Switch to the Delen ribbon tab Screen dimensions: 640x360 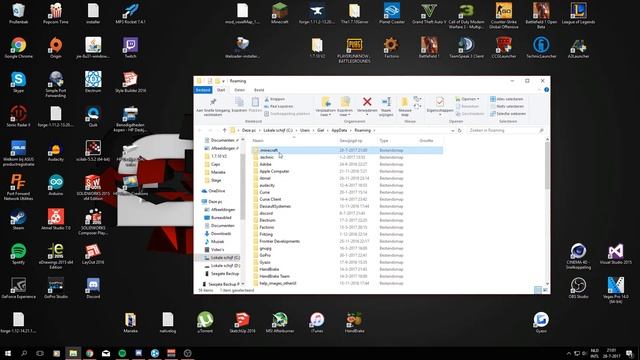240,90
